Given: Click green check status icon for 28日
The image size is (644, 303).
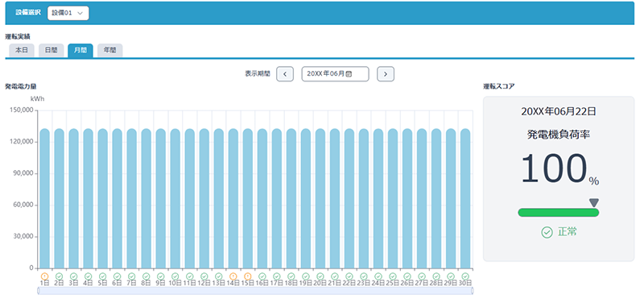Looking at the screenshot, I should (436, 276).
